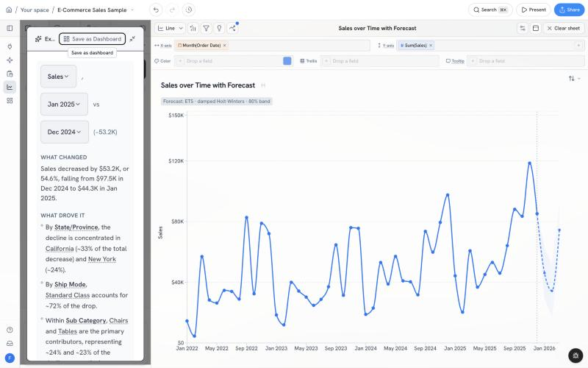588x368 pixels.
Task: Redo the last undone change
Action: pos(172,10)
